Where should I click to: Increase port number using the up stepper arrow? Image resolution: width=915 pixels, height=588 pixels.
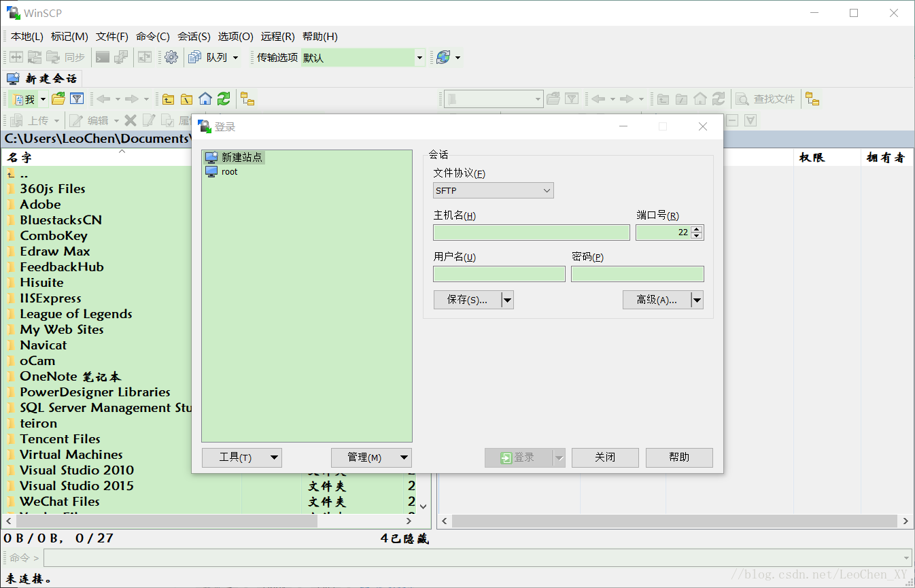pos(697,228)
